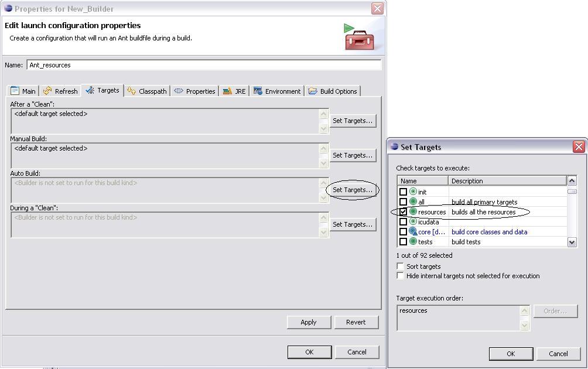Click the icon next to core target
The height and width of the screenshot is (369, 588).
coord(413,232)
